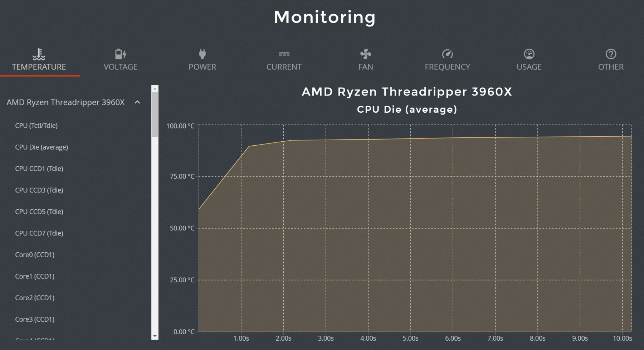Image resolution: width=644 pixels, height=350 pixels.
Task: Open the FREQUENCY tab label
Action: click(x=447, y=67)
